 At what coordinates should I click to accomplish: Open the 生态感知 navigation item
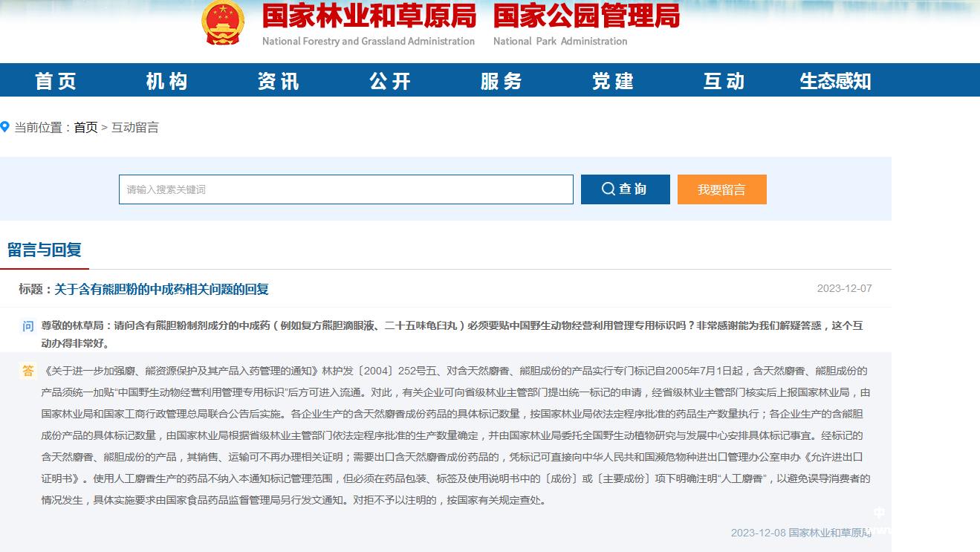[835, 81]
